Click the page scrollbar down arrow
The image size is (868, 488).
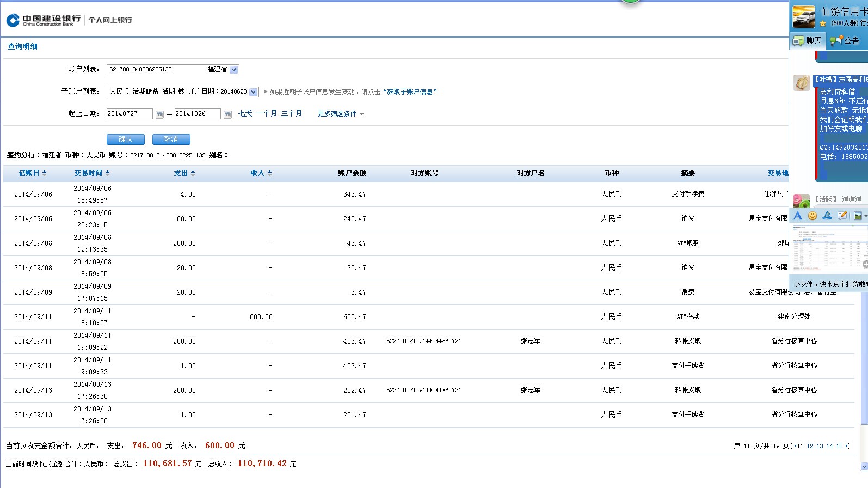pos(864,467)
